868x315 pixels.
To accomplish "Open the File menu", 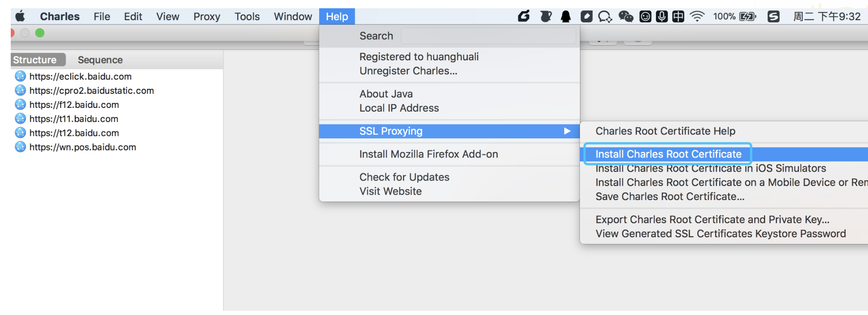I will (102, 17).
